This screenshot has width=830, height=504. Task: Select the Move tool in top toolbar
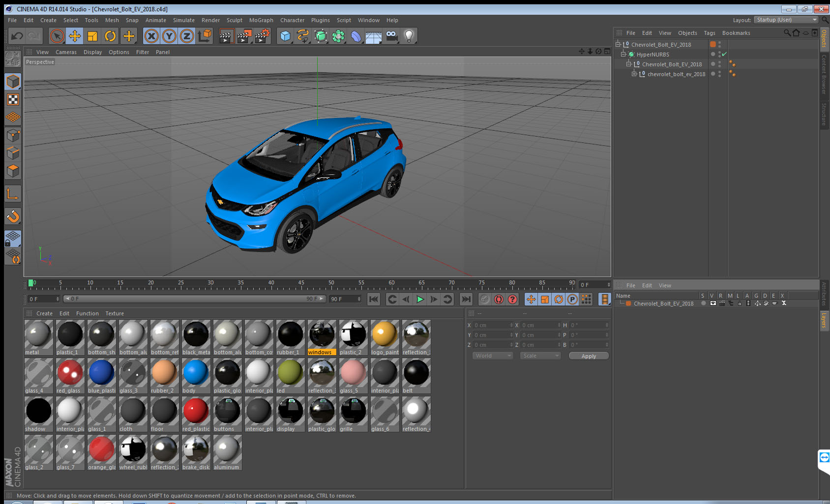point(75,36)
